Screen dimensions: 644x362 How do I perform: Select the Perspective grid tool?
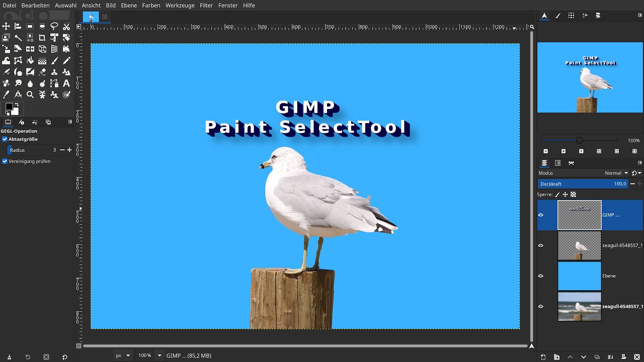54,49
